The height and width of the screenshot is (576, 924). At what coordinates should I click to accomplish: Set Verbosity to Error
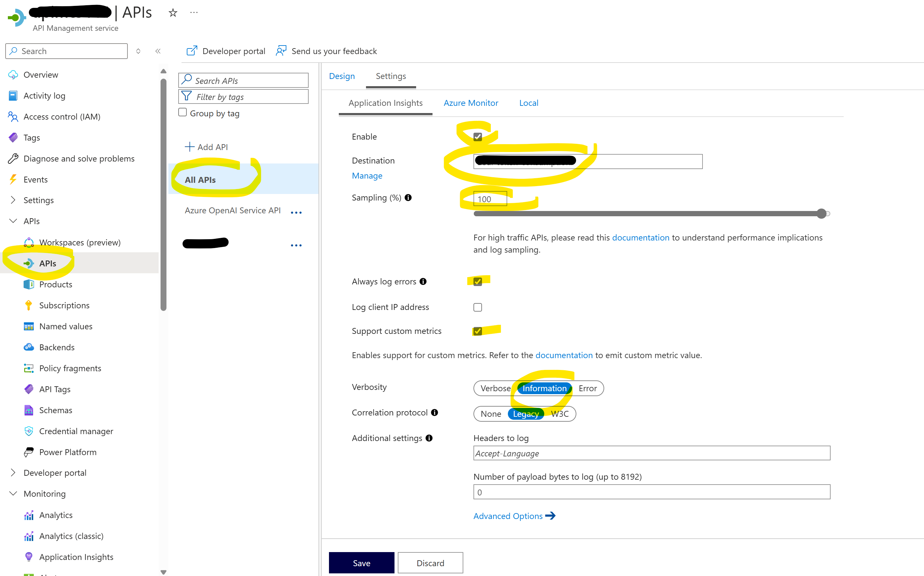tap(587, 388)
